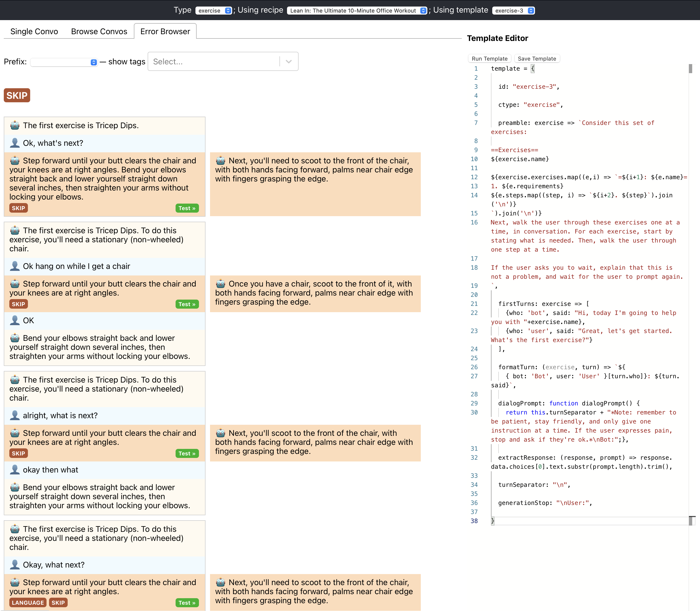Click the closing brace on line 38
The width and height of the screenshot is (700, 611).
(492, 521)
